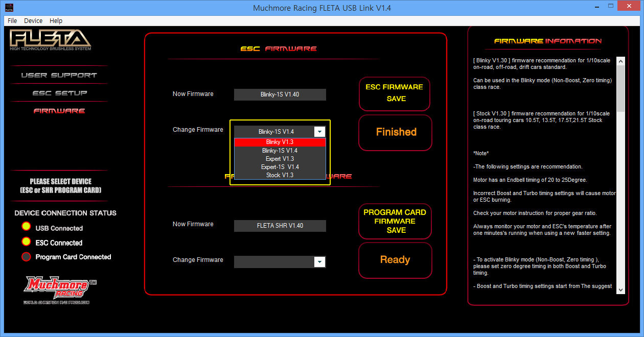Viewport: 644px width, 337px height.
Task: Click the Finished status button
Action: point(395,132)
